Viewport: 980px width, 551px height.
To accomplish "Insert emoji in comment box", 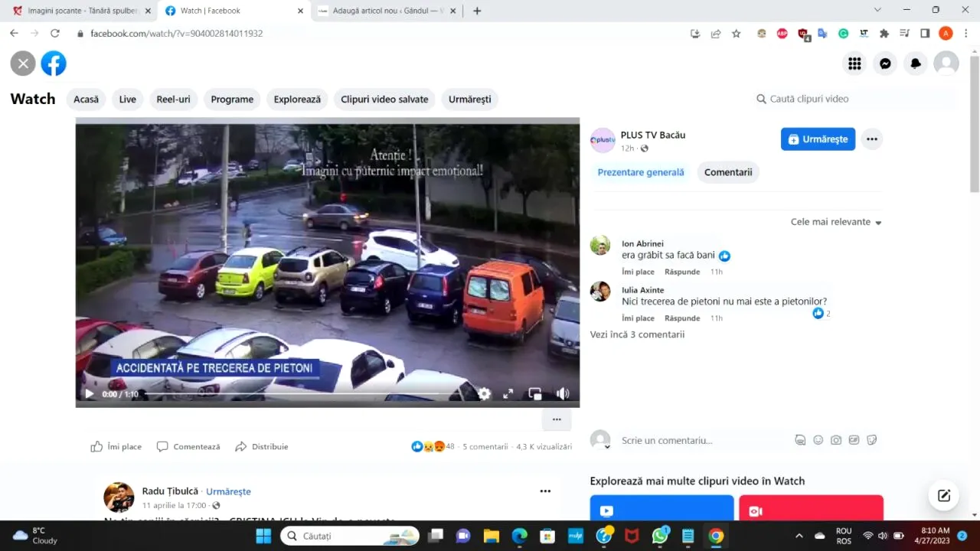I will tap(818, 440).
